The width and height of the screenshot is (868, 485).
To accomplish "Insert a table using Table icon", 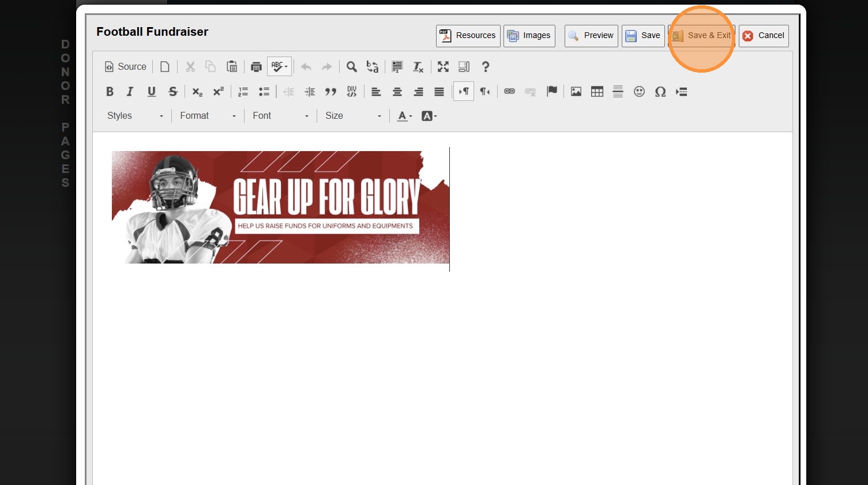I will pyautogui.click(x=597, y=92).
